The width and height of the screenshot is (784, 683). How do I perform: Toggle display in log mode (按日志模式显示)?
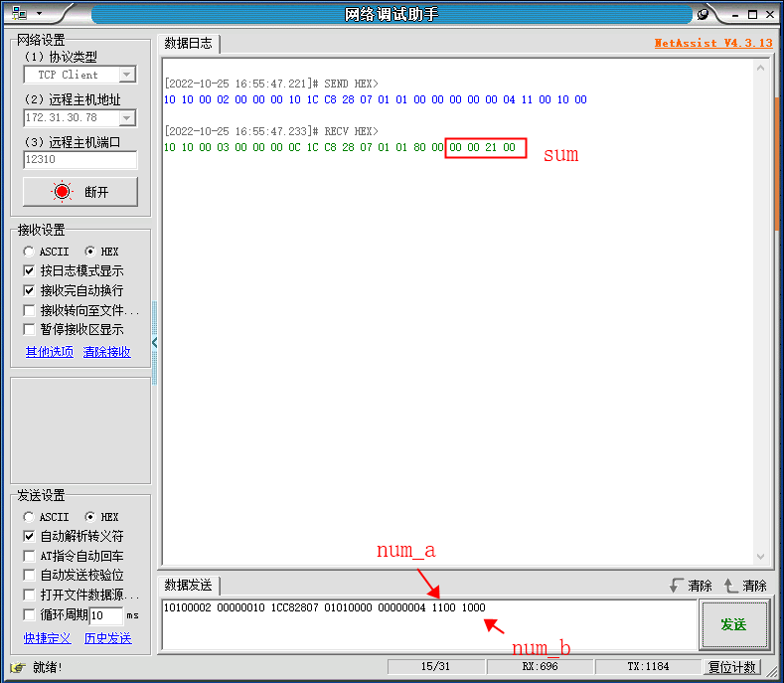30,270
